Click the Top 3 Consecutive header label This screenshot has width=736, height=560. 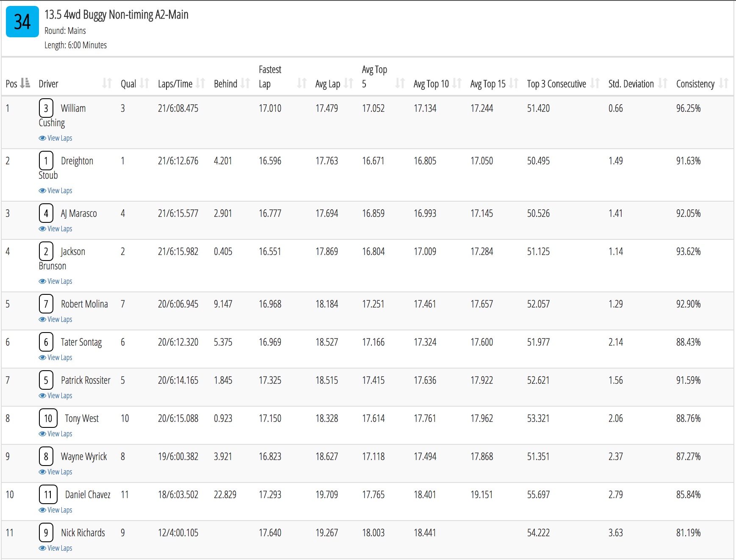tap(556, 84)
